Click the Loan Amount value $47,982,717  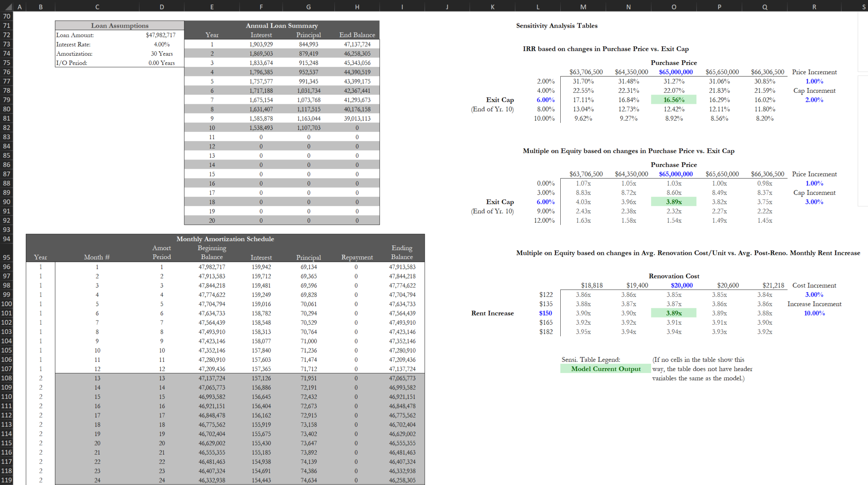click(161, 35)
